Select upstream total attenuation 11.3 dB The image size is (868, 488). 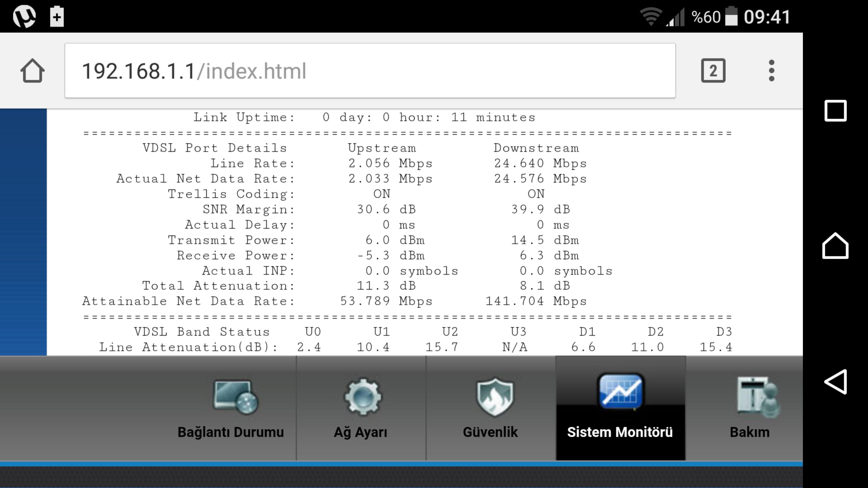coord(386,286)
